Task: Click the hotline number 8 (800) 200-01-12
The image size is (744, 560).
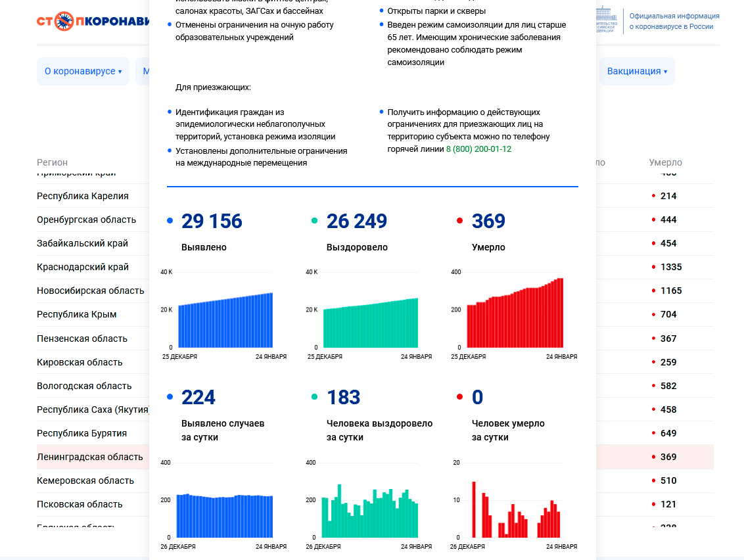Action: coord(478,149)
